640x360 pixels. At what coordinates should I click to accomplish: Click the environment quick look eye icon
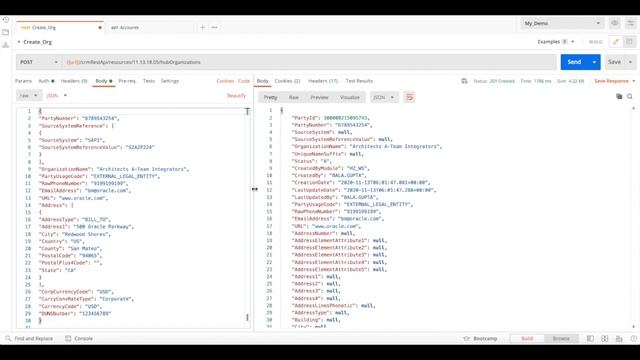point(615,23)
